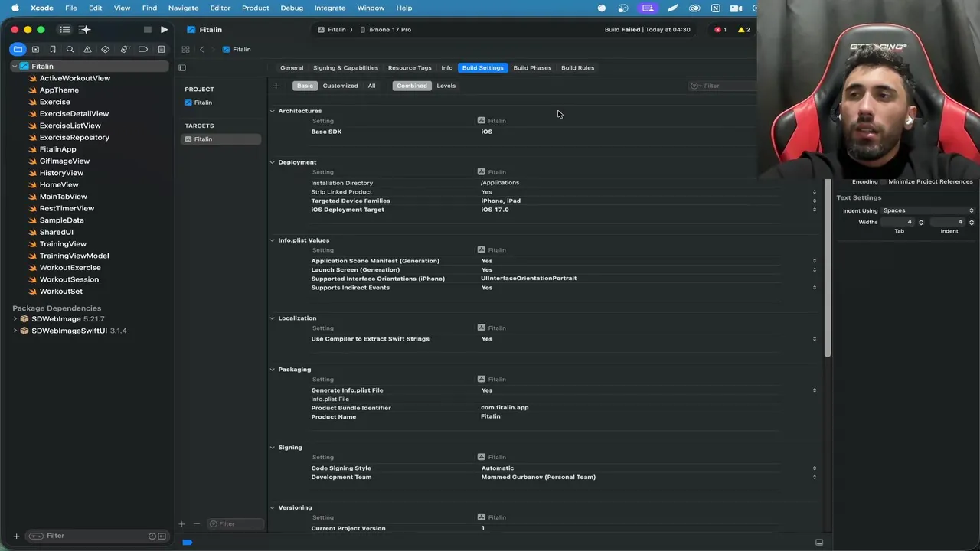Add a file using navigator bottom plus
This screenshot has height=551, width=980.
coord(16,536)
